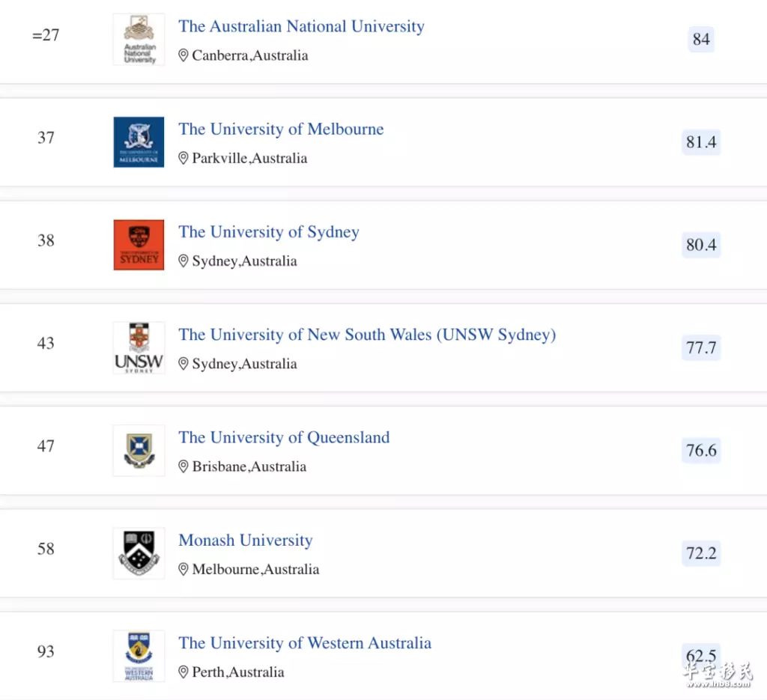
Task: Click the University of Queensland crest logo
Action: point(139,450)
